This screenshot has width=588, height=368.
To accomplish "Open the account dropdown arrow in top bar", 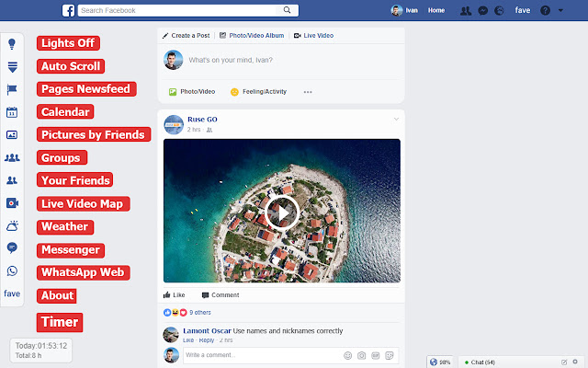I will click(560, 10).
